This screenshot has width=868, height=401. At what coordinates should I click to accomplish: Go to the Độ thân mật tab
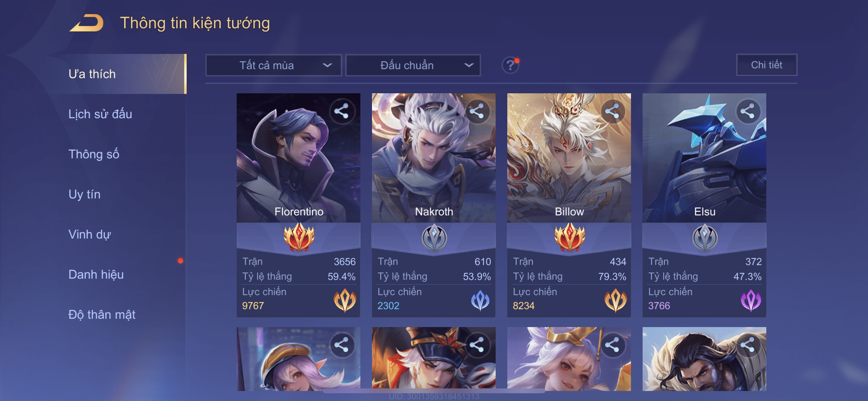tap(102, 315)
